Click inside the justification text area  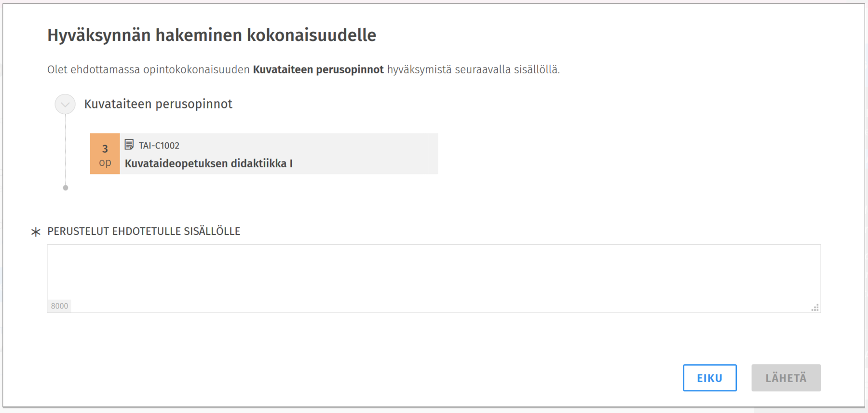tap(433, 274)
